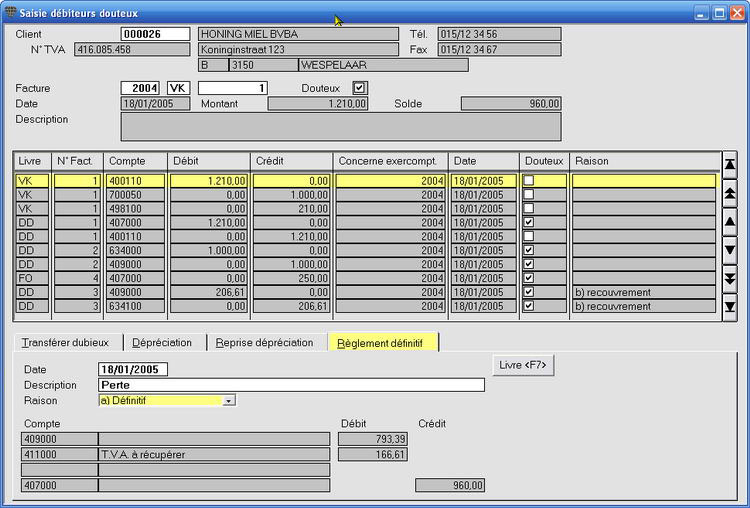Select credit cell 250,00 in FO row
The image size is (750, 508).
coord(291,278)
